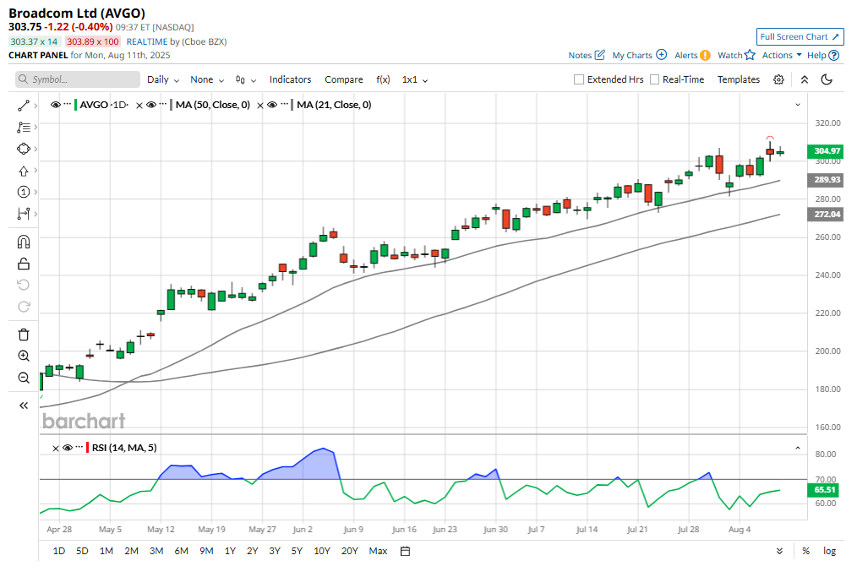Toggle log scale mode
Viewport: 868px width, 588px height.
tap(829, 551)
